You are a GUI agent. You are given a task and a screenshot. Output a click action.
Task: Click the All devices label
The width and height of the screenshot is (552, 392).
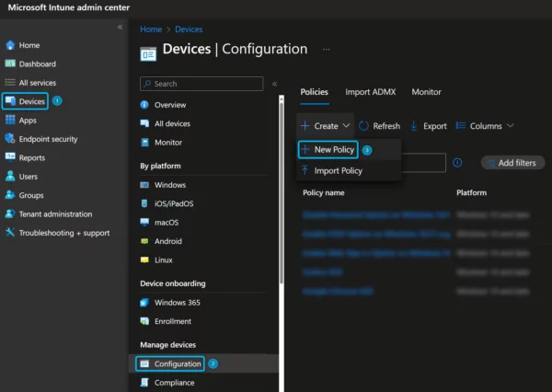pos(172,123)
